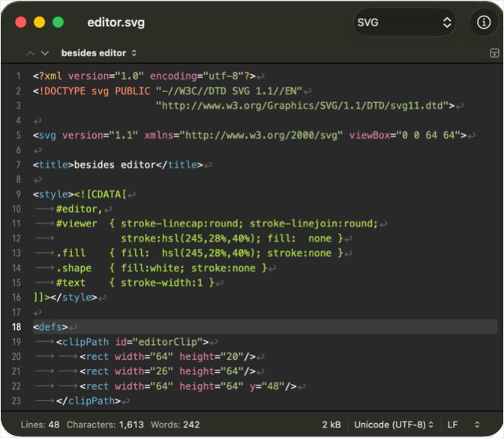The height and width of the screenshot is (438, 504).
Task: Open the LF line endings dropdown
Action: pyautogui.click(x=463, y=424)
